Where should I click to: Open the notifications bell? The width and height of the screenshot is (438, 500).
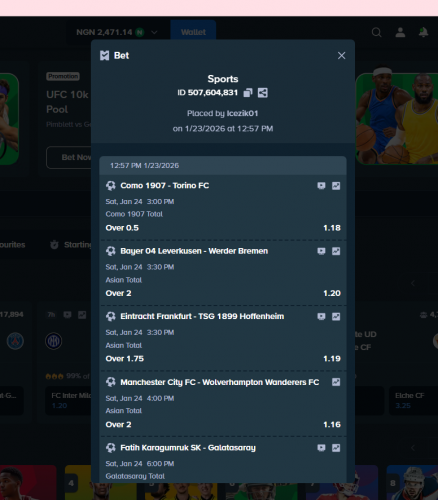(x=423, y=32)
